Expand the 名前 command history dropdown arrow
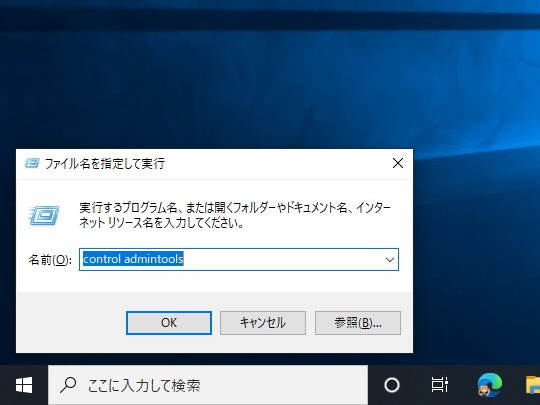540x405 pixels. (390, 259)
